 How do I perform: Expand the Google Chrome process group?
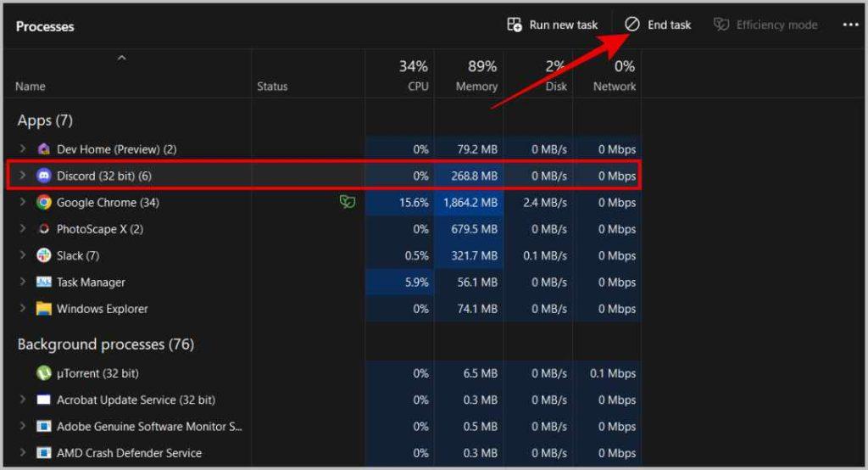tap(23, 202)
